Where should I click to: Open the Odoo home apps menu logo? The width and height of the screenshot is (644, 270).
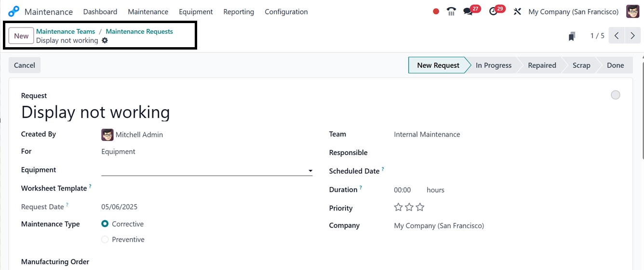tap(13, 12)
